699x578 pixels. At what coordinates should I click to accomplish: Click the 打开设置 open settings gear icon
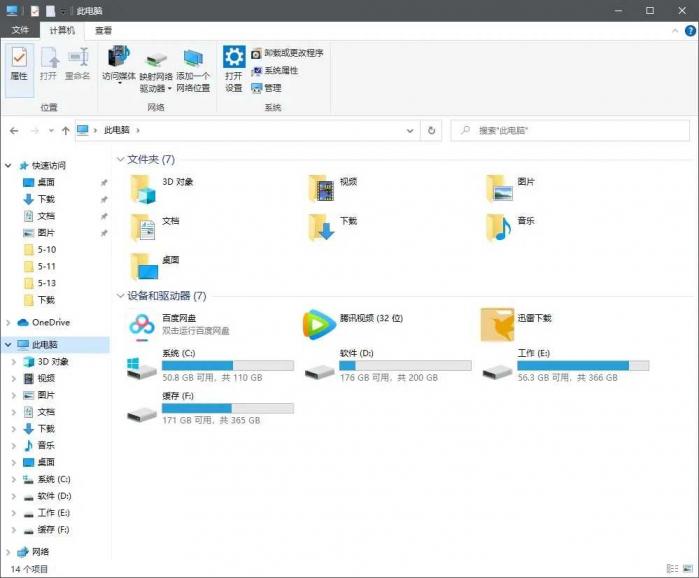(234, 69)
